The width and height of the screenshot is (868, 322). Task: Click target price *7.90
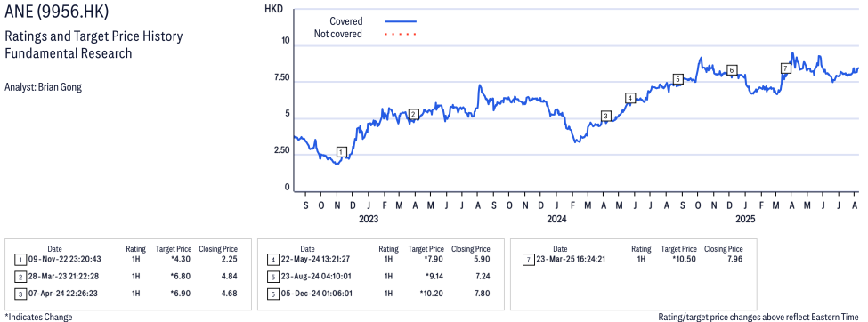point(434,259)
